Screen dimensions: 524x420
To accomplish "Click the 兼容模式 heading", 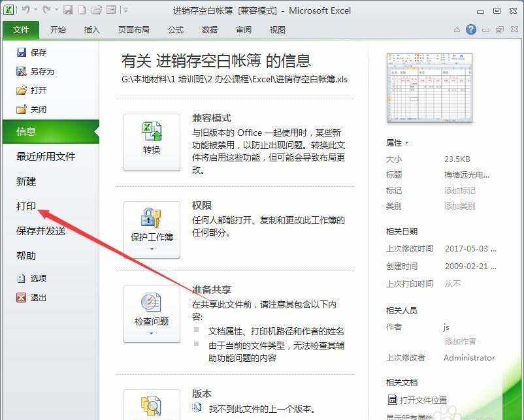I will click(212, 118).
